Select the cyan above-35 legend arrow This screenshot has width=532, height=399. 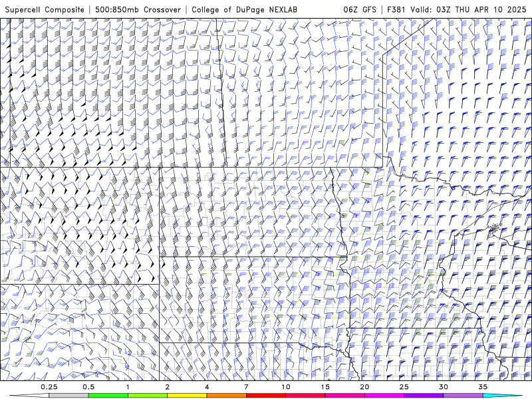pyautogui.click(x=503, y=396)
